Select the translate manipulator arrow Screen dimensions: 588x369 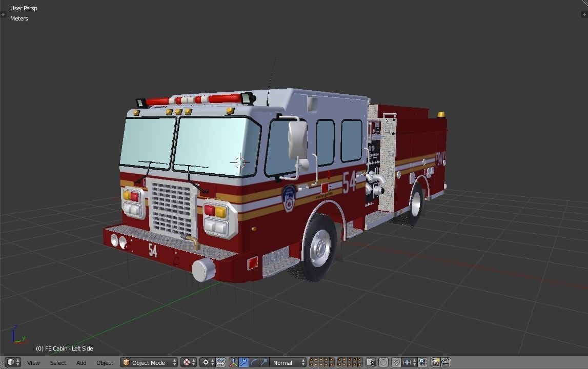coord(244,362)
